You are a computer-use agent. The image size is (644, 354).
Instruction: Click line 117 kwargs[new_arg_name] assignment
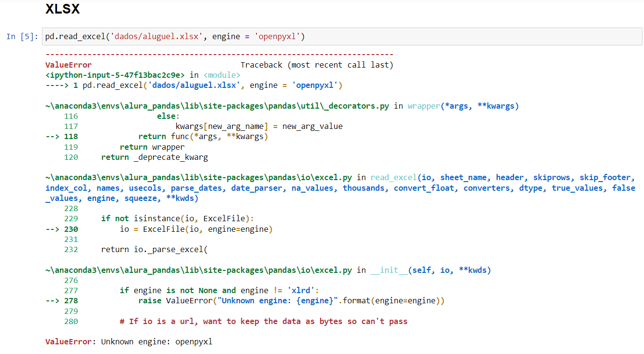pos(259,127)
